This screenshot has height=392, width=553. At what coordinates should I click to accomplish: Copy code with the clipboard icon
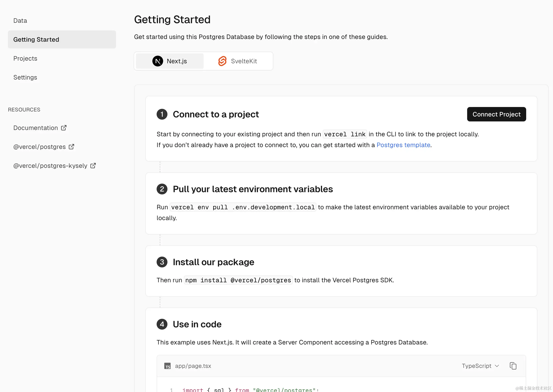(x=513, y=366)
